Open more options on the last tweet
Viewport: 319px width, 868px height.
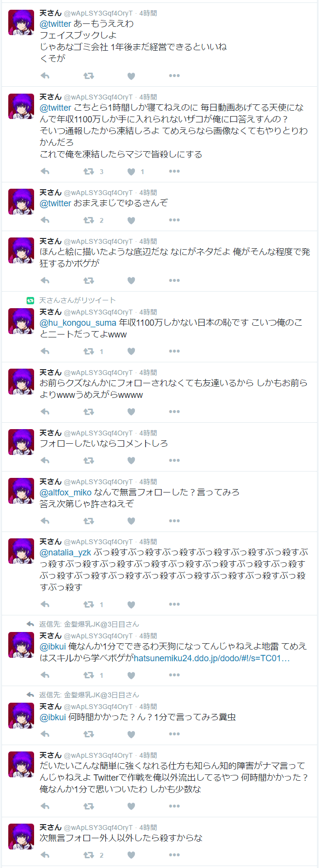(x=174, y=855)
